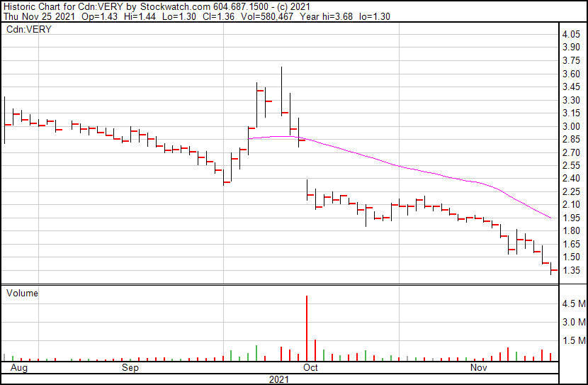Click the 2021 year label

pos(279,380)
